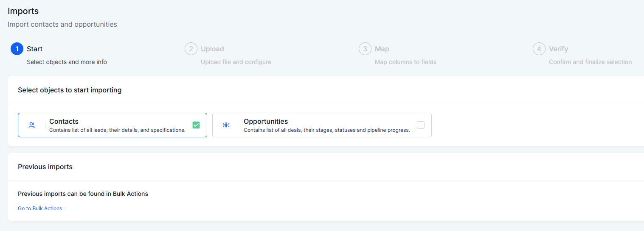This screenshot has height=231, width=644.
Task: Click the 'Select objects to start importing' heading
Action: 70,90
